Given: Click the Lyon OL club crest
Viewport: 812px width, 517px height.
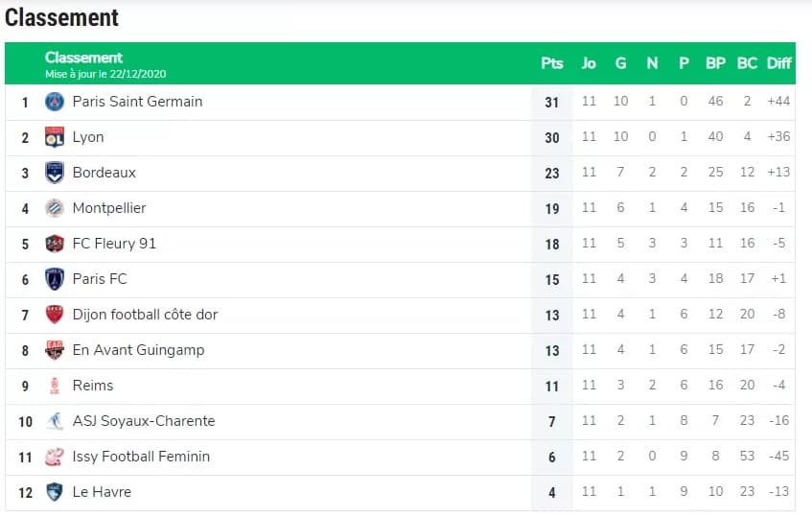Looking at the screenshot, I should pyautogui.click(x=55, y=137).
